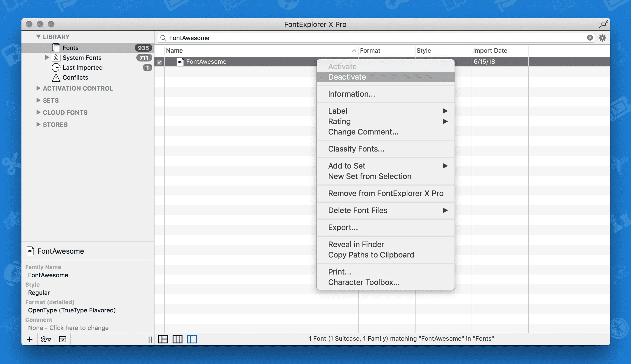Expand the ACTIVATION CONTROL section
This screenshot has height=364, width=631.
(x=38, y=88)
